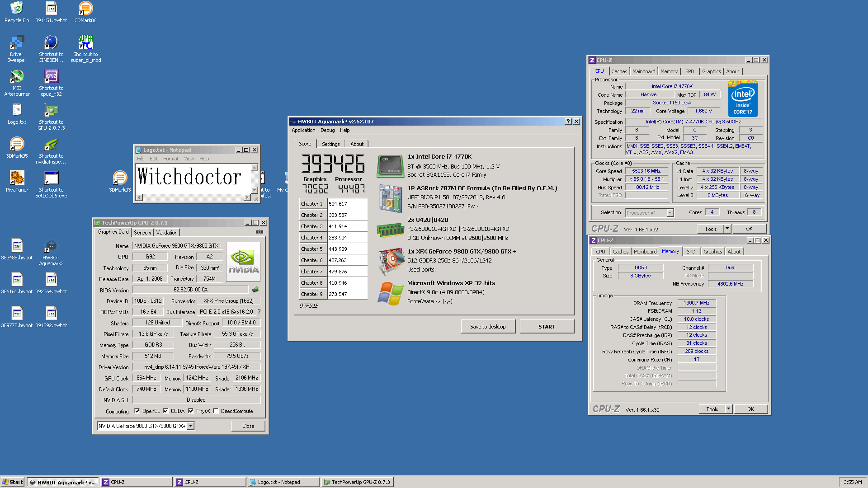
Task: Open Processor #1 selection dropdown
Action: point(670,213)
